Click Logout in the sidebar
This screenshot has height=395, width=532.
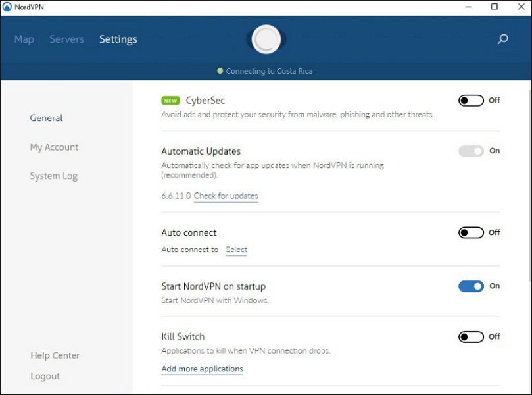(x=45, y=377)
